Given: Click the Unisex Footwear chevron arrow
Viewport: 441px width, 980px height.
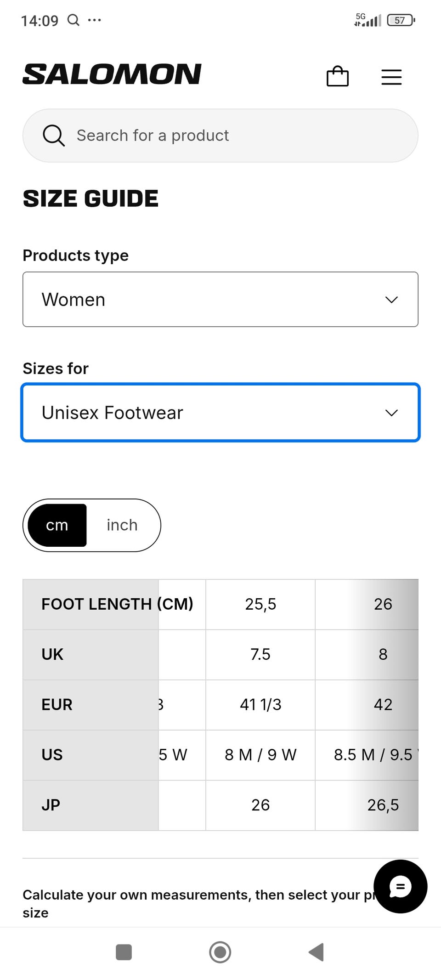Looking at the screenshot, I should click(391, 413).
